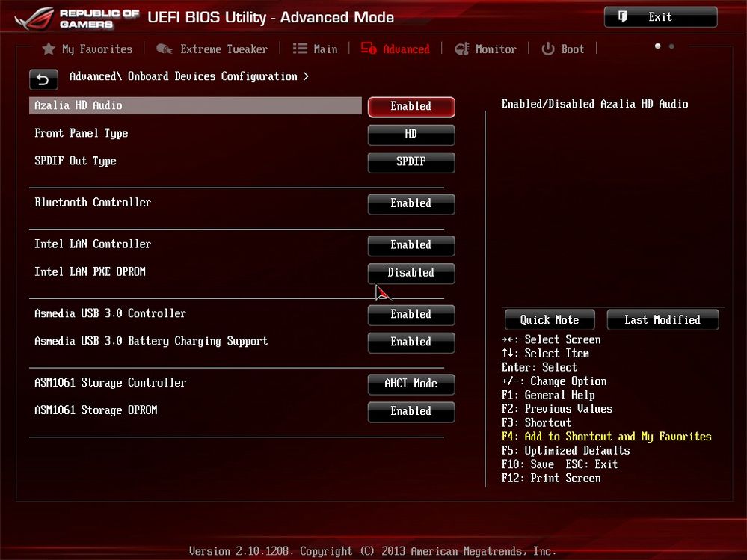This screenshot has height=560, width=747.
Task: Select Asmedia USB 3.0 Battery Charging Support label
Action: 151,342
